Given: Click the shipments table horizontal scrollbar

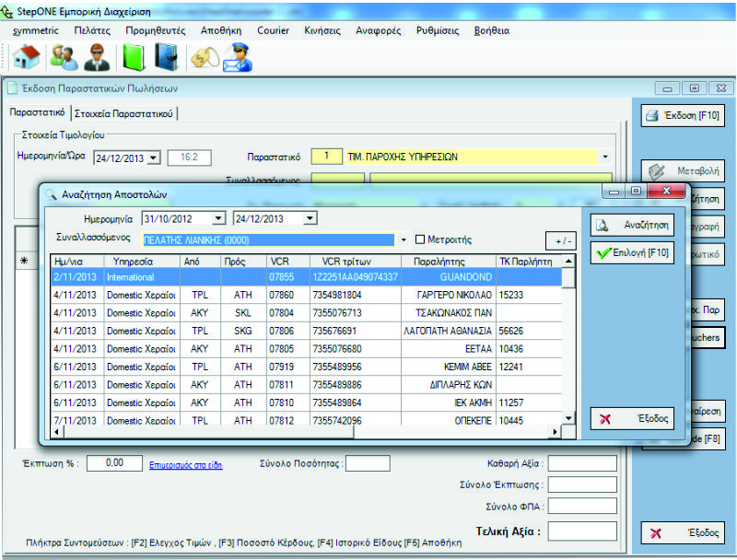Looking at the screenshot, I should (x=304, y=432).
